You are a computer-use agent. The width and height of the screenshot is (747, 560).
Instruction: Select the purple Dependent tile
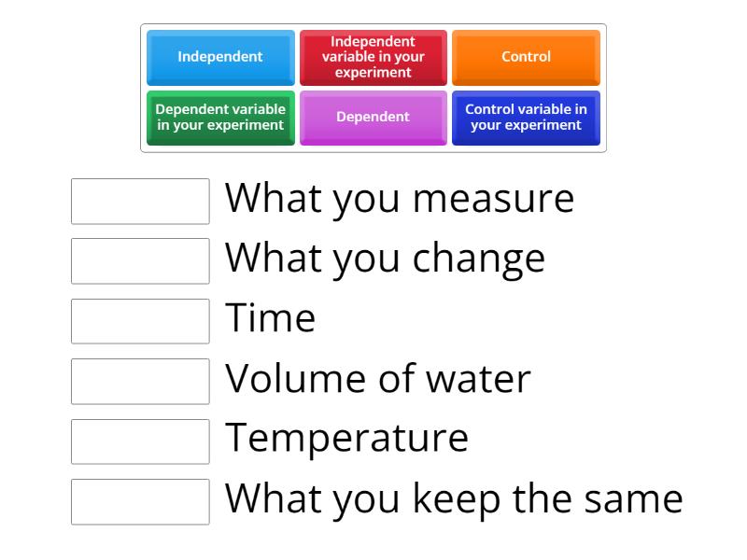point(373,118)
